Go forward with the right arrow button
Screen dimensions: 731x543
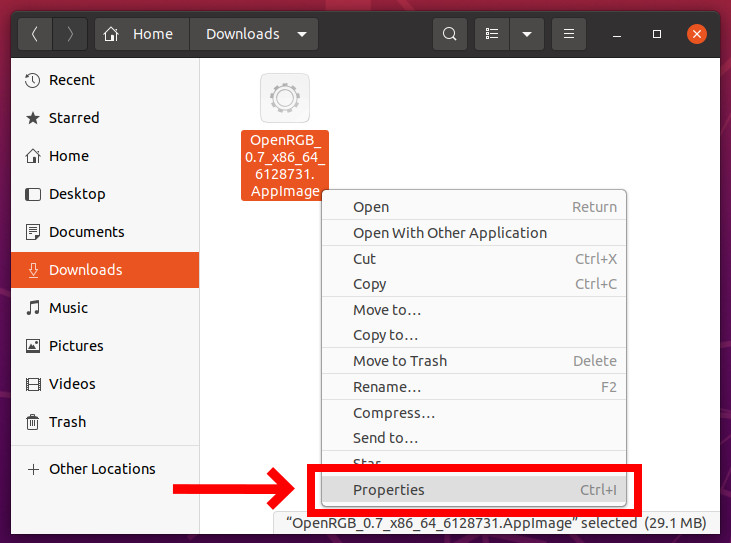click(x=70, y=34)
